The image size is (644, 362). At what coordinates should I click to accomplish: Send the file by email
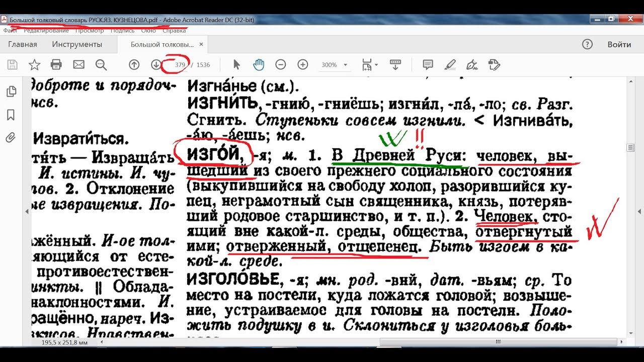pyautogui.click(x=78, y=64)
